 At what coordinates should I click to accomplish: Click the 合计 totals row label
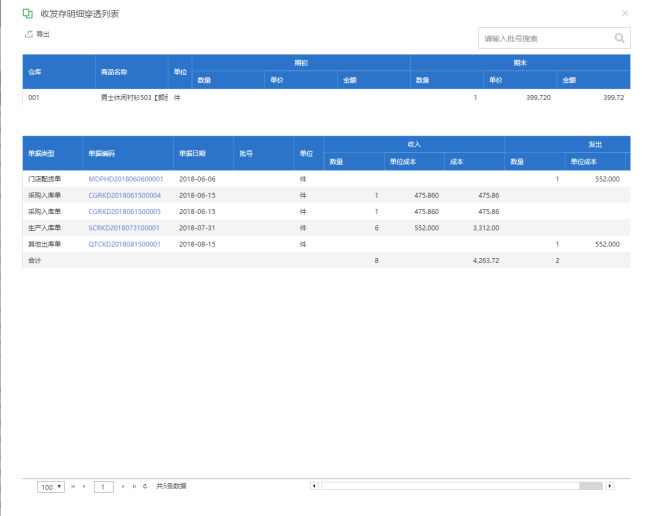[35, 261]
